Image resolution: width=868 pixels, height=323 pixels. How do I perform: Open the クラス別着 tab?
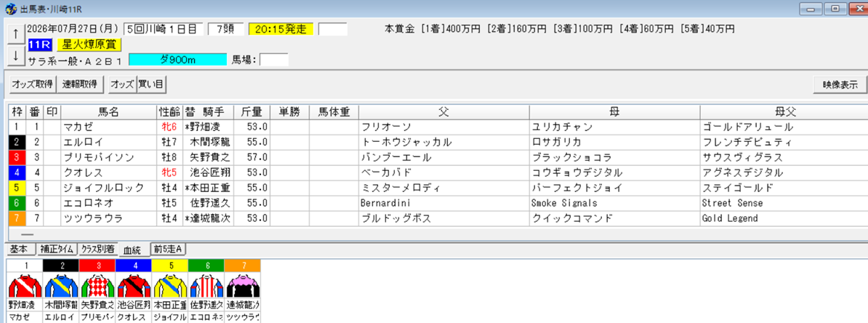98,250
